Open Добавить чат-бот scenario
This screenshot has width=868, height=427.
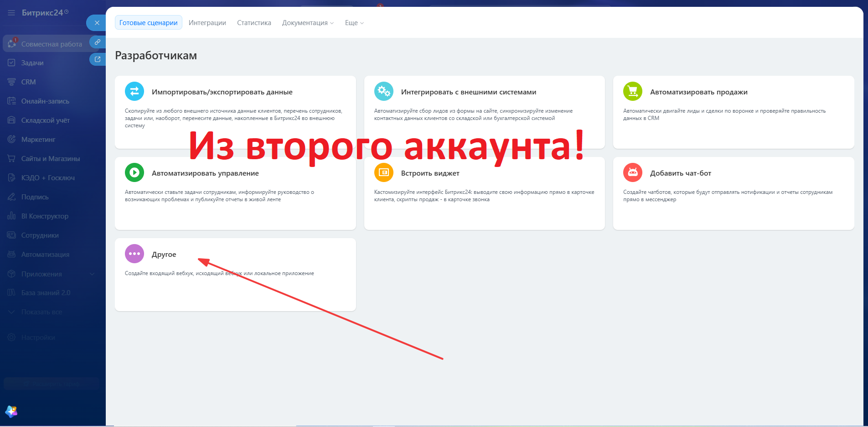click(681, 173)
